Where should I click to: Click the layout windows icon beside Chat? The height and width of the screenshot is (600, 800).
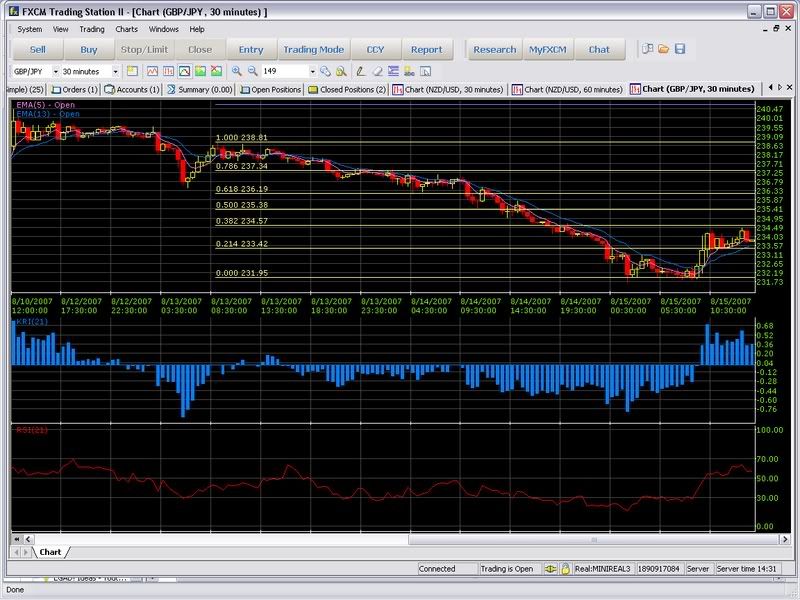point(647,49)
